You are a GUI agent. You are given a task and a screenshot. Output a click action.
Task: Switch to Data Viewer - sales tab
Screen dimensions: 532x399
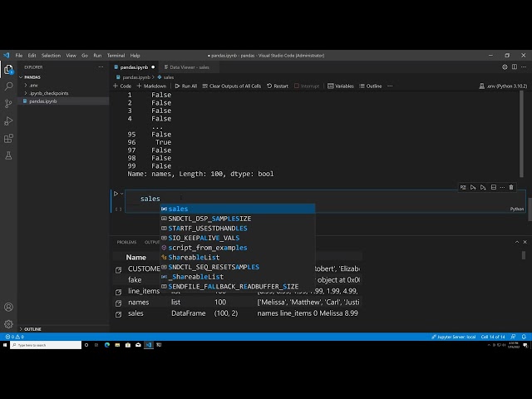click(187, 67)
